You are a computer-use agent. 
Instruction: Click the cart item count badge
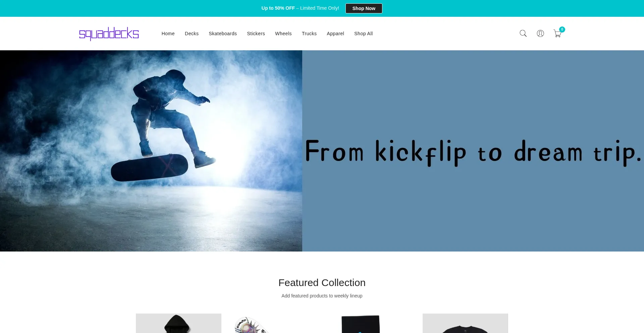tap(562, 30)
